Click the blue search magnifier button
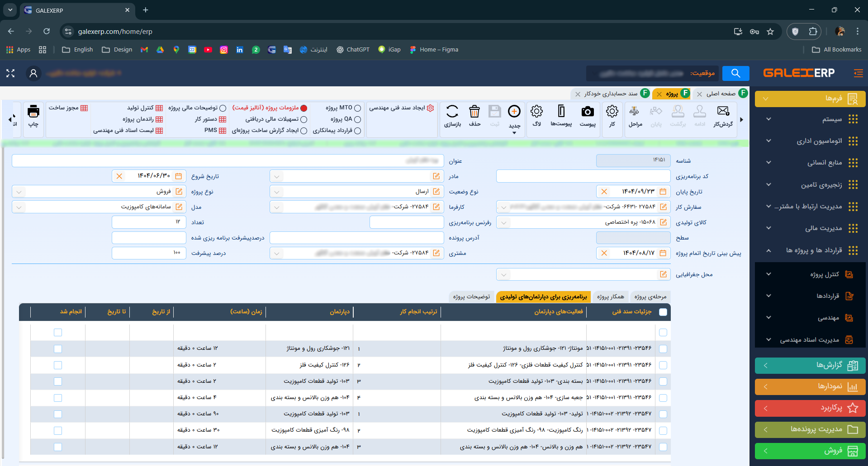 736,73
